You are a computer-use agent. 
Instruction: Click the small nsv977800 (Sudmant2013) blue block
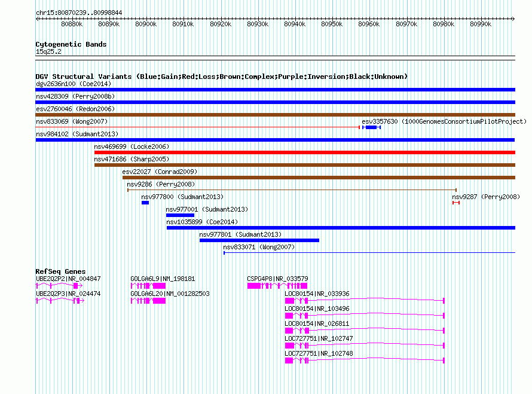(x=145, y=203)
